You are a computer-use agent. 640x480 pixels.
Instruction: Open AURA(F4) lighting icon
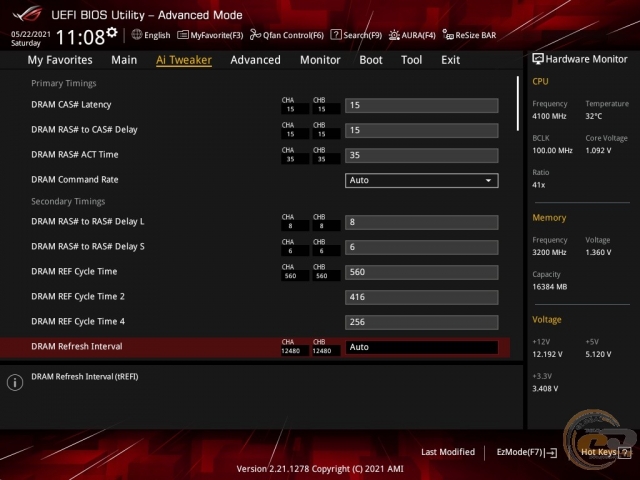click(x=394, y=35)
